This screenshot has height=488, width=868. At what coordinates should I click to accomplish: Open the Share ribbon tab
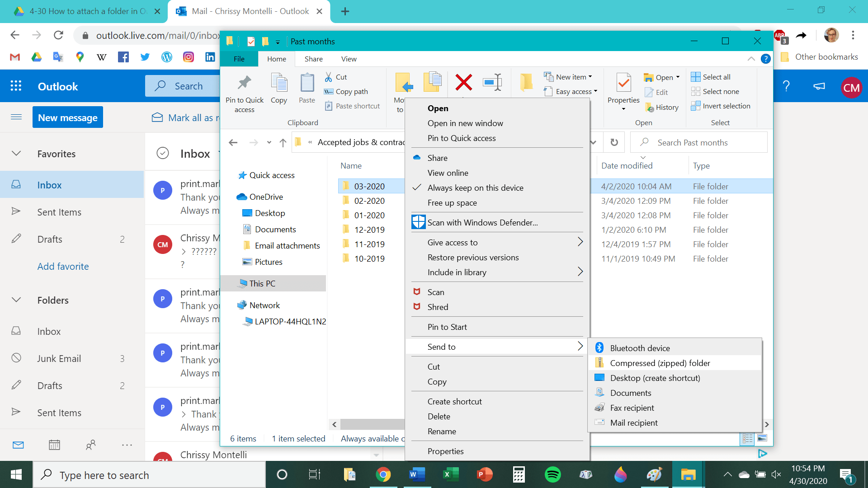313,59
